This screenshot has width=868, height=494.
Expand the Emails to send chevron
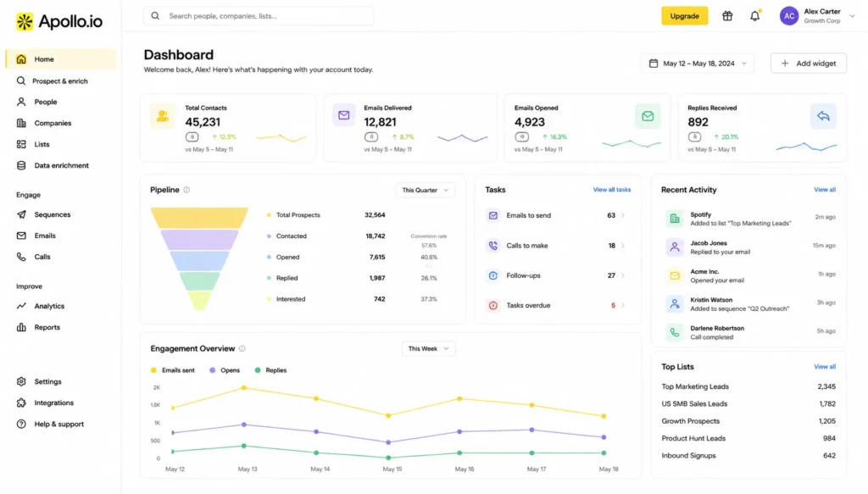[623, 215]
